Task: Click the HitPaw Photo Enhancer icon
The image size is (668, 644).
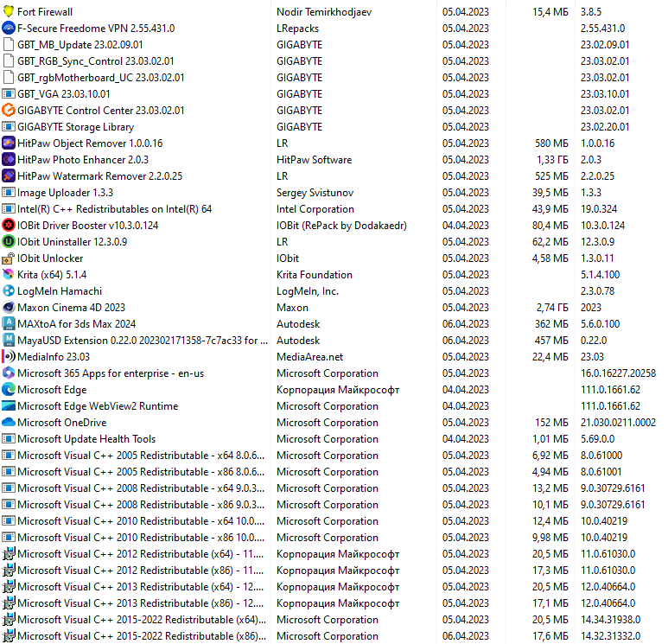Action: tap(9, 159)
